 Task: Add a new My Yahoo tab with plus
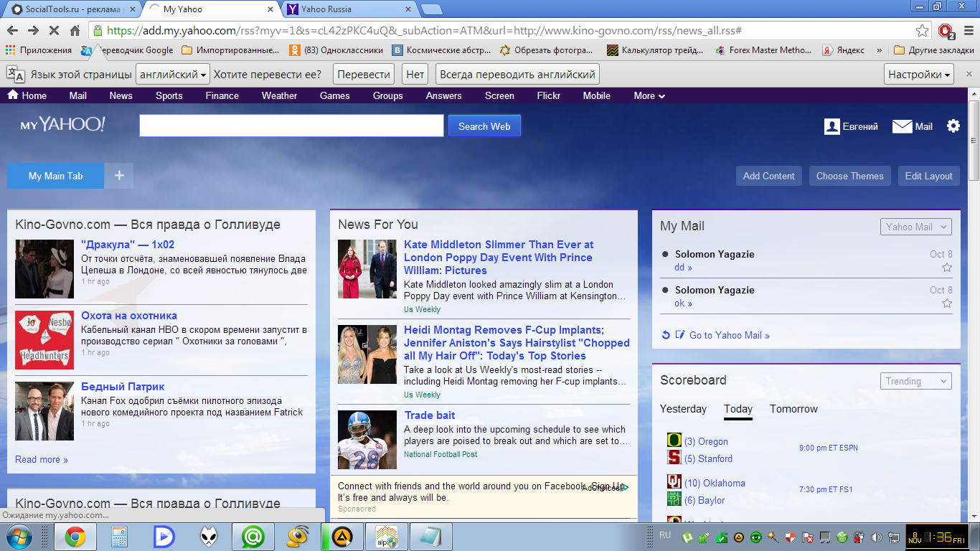119,176
